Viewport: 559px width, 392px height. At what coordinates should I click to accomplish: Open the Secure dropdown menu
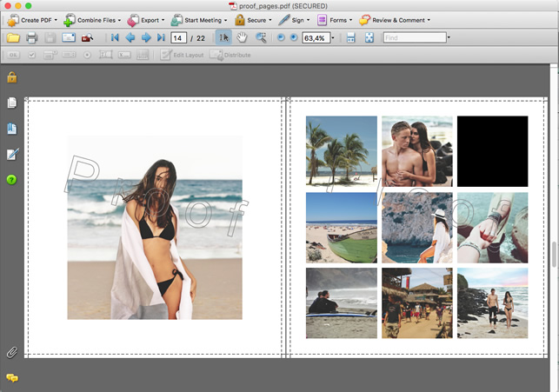point(253,20)
